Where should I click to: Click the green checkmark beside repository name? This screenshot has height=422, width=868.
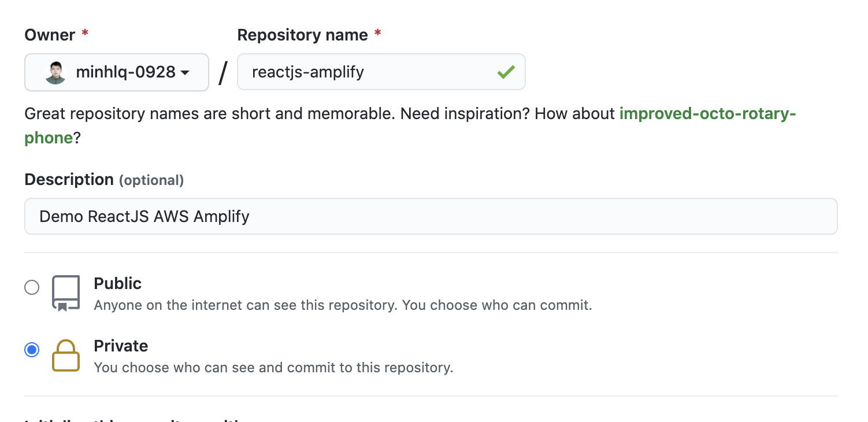[x=506, y=72]
